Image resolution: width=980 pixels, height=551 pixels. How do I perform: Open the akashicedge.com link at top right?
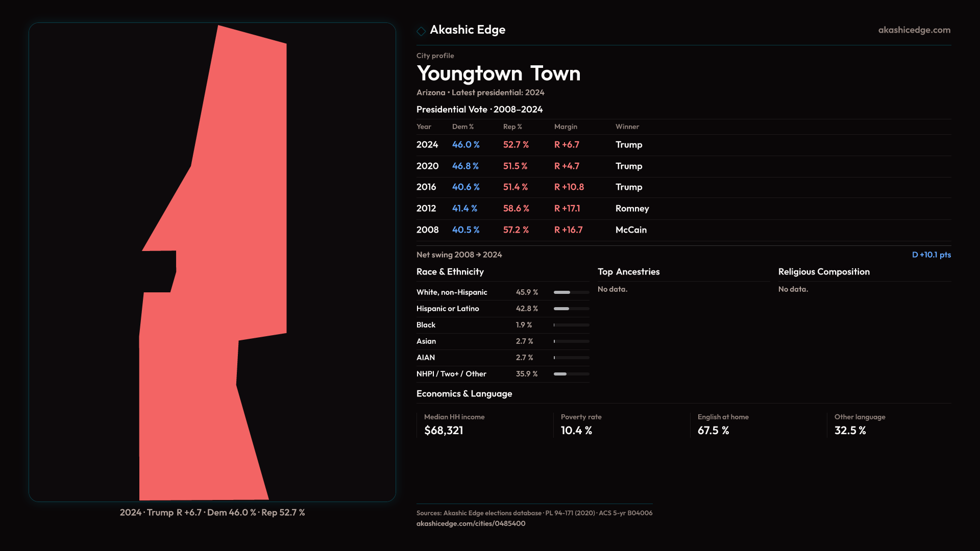914,30
